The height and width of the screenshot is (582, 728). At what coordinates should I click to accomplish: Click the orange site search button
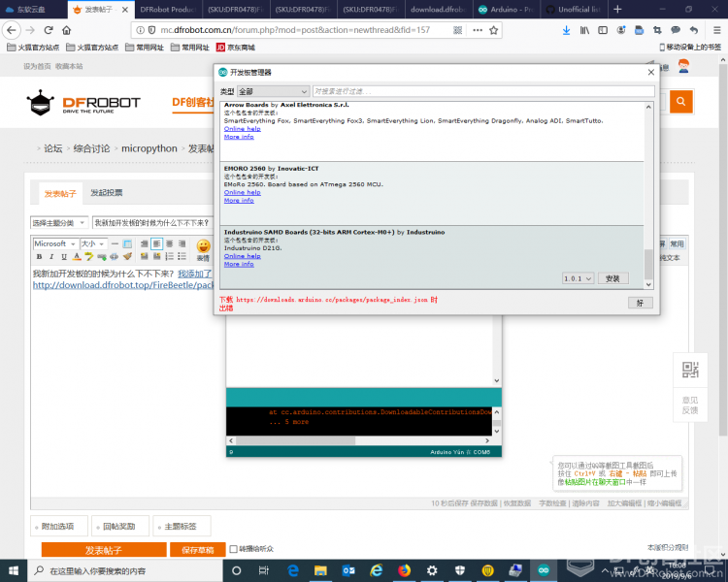681,101
